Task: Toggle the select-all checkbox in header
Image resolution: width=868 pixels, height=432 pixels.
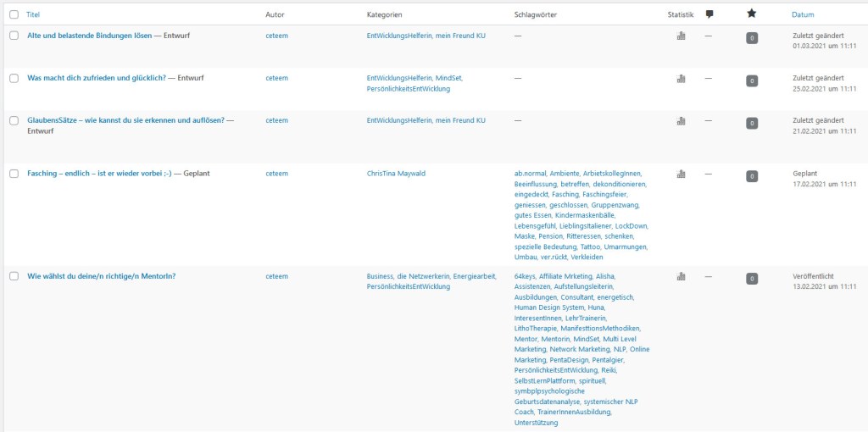Action: pos(14,14)
